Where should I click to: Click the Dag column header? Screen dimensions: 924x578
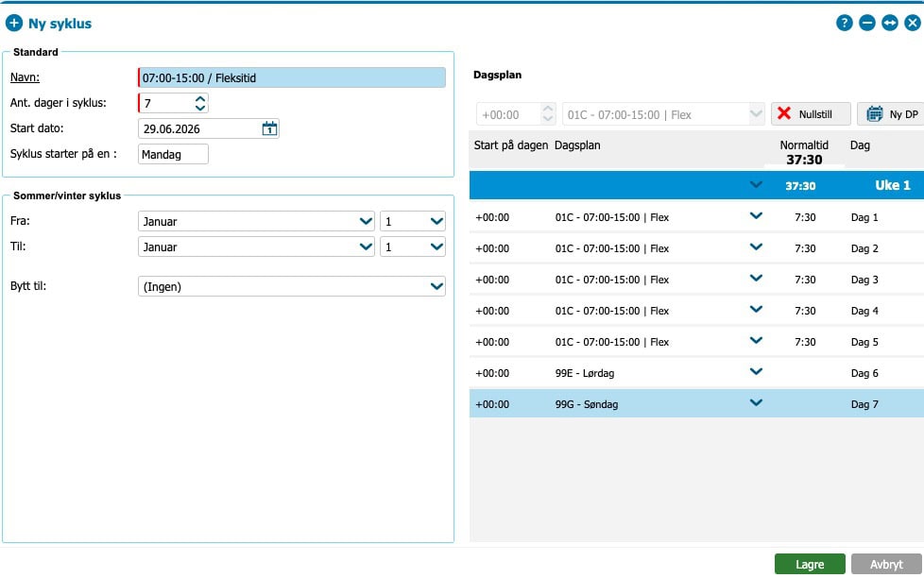860,145
